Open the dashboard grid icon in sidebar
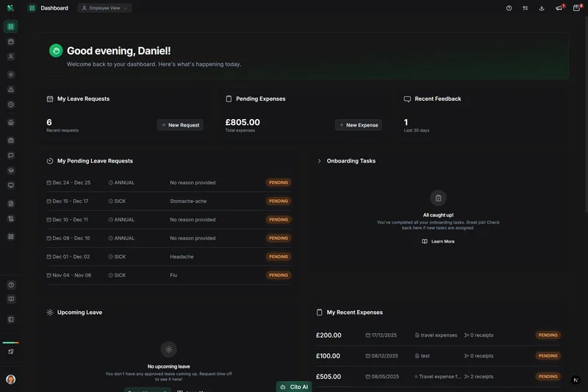The image size is (588, 392). pos(11,26)
